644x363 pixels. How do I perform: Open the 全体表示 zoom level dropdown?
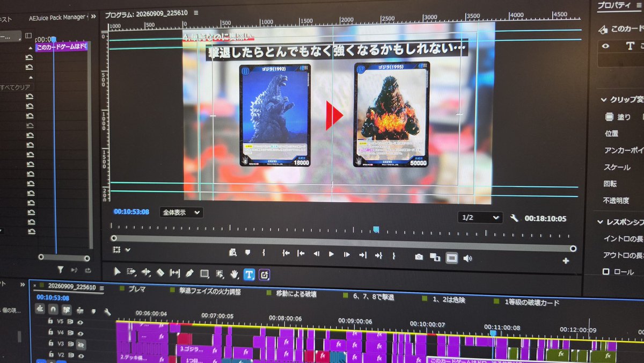tap(181, 212)
